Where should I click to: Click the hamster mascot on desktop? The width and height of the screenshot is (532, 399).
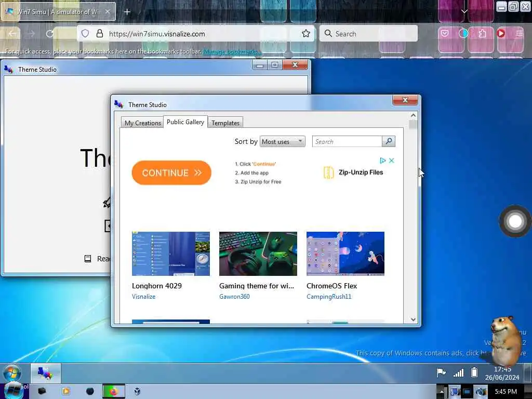click(x=506, y=341)
